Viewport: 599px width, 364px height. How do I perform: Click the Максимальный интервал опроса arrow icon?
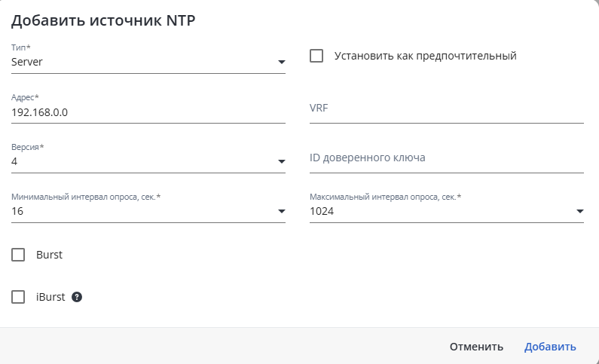(x=580, y=211)
